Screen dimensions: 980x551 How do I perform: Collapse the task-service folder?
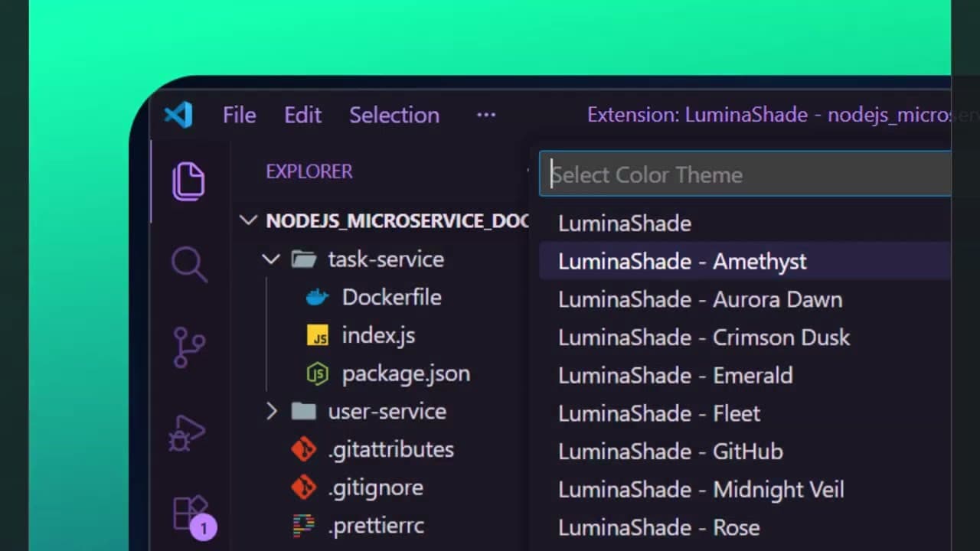pyautogui.click(x=271, y=259)
